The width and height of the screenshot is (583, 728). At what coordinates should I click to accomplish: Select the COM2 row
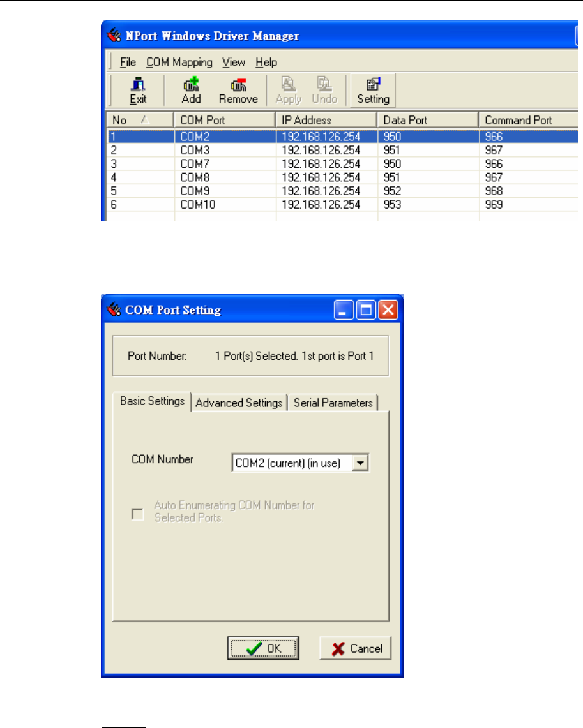coord(343,137)
